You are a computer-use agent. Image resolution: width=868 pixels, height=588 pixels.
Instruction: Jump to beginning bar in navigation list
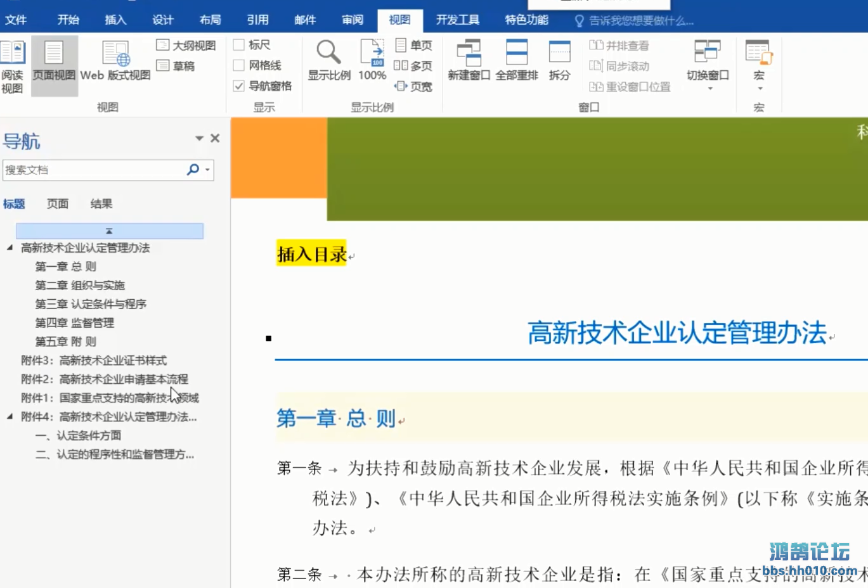(x=110, y=231)
